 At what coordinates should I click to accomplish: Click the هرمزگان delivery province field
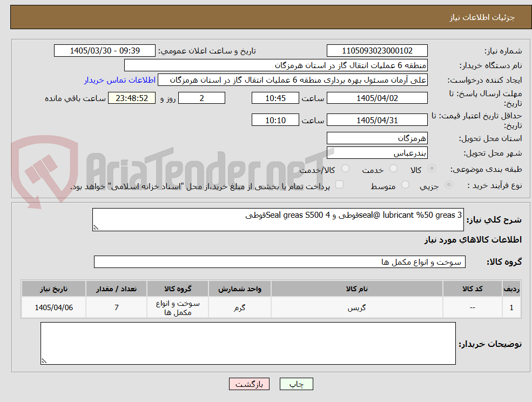click(x=377, y=138)
